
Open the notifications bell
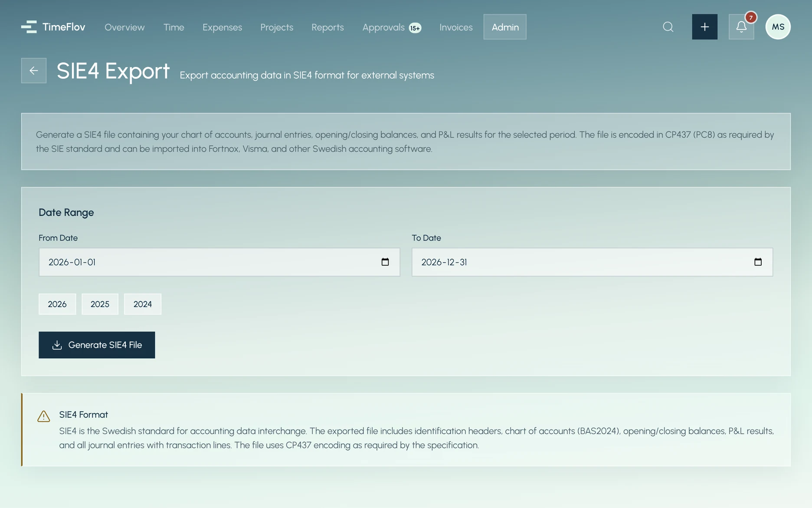tap(741, 27)
